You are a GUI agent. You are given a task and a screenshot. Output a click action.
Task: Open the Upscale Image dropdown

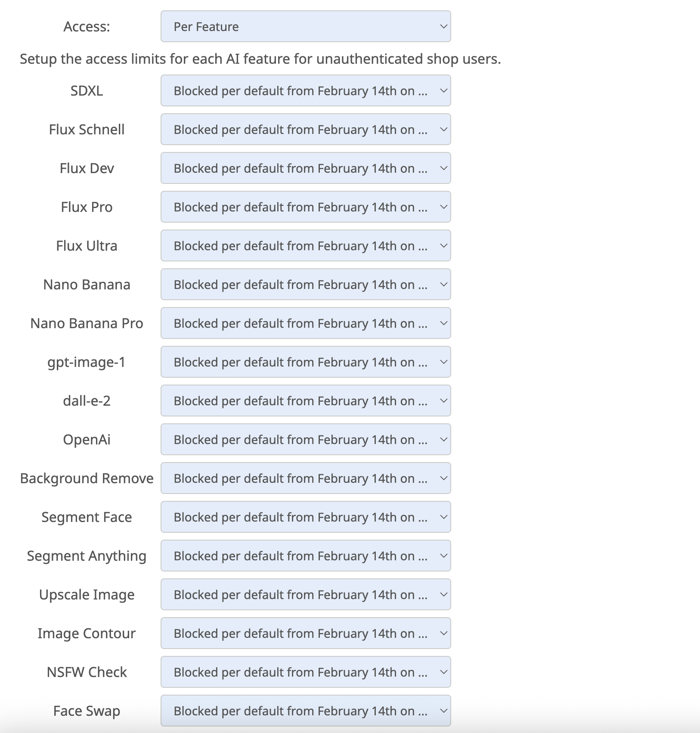(x=306, y=594)
